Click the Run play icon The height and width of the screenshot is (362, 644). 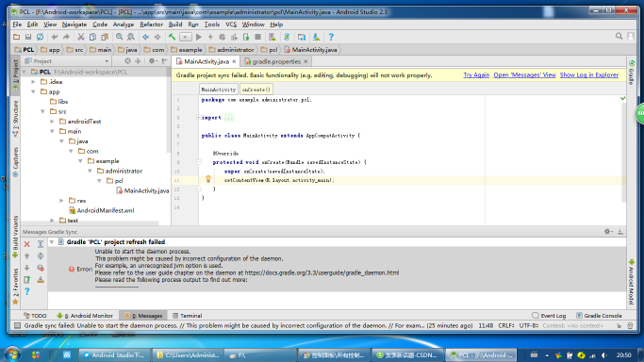click(x=199, y=37)
